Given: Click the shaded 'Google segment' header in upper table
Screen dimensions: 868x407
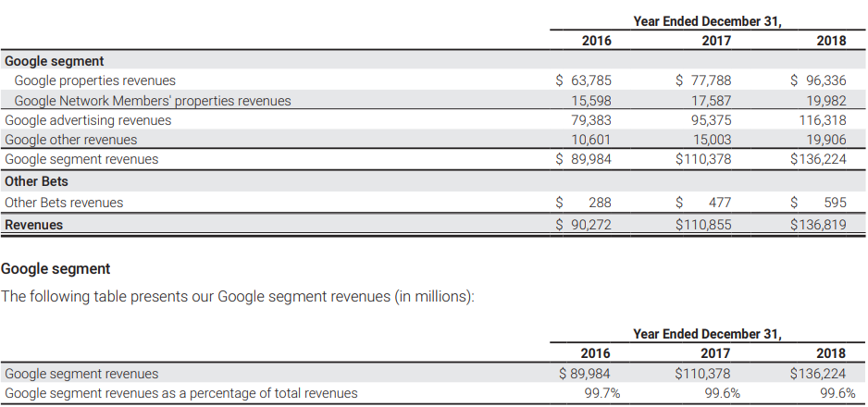Looking at the screenshot, I should (55, 61).
